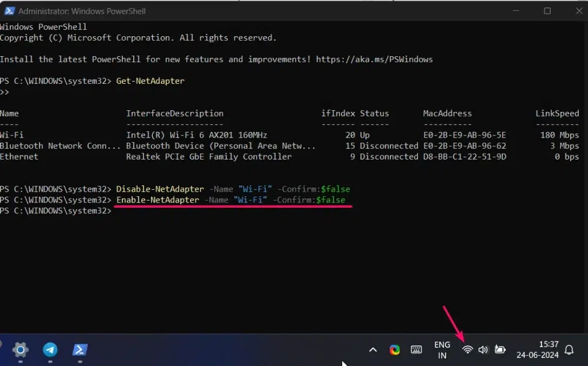Click the MAC address E0-2B-E9-AB-96-5E

[x=465, y=135]
